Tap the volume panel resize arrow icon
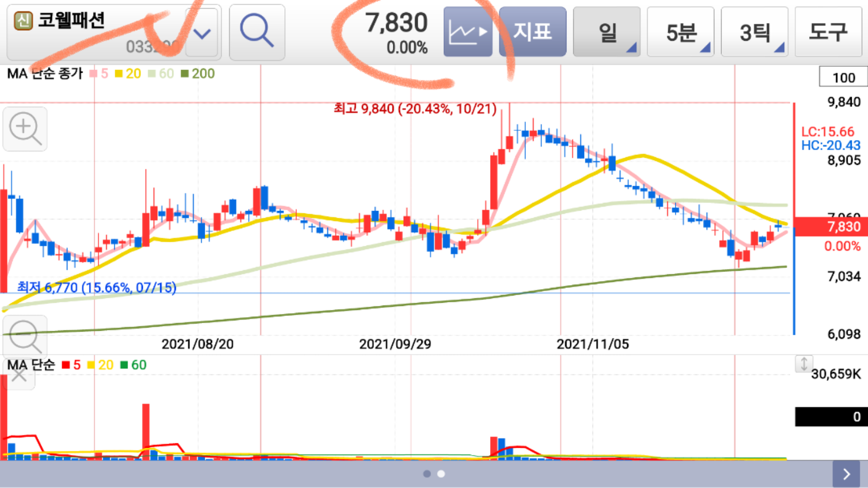868x488 pixels. [804, 364]
